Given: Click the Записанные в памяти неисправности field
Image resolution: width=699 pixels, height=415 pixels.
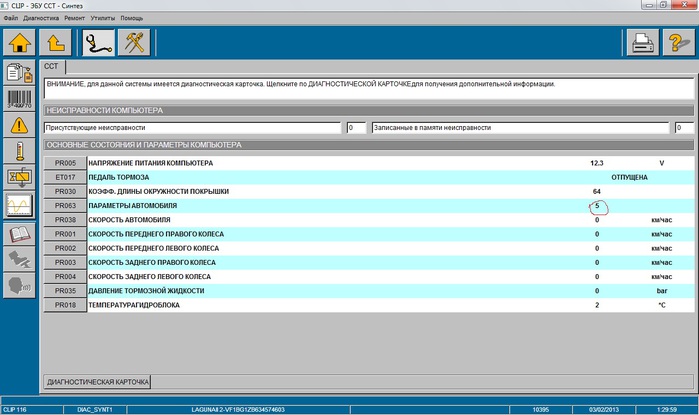Looking at the screenshot, I should (x=521, y=128).
